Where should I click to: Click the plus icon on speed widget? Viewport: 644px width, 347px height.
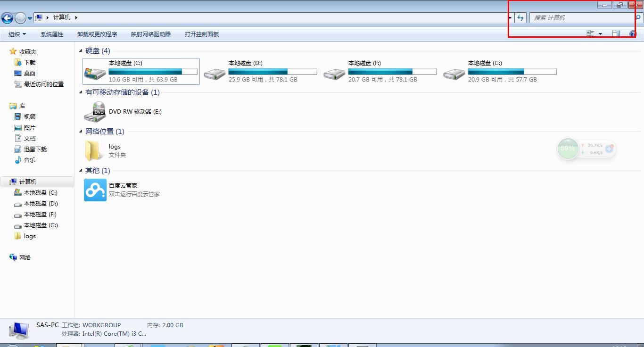[609, 149]
